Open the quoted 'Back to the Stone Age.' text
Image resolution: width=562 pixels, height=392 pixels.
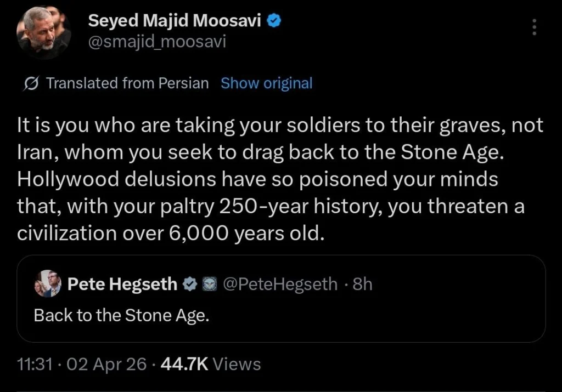coord(121,316)
